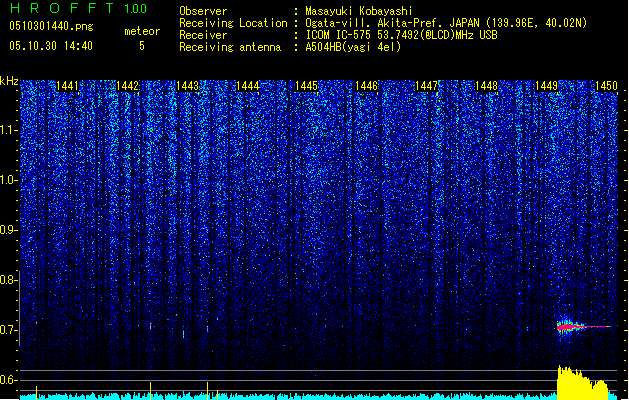629x400 pixels.
Task: Click the 'Receiving Location' label
Action: [x=233, y=23]
